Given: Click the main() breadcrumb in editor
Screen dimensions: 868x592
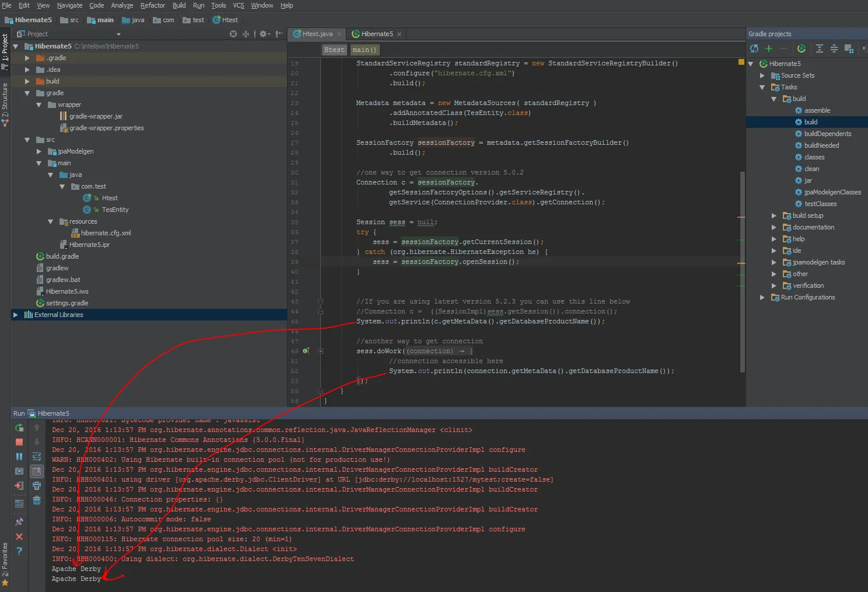Looking at the screenshot, I should point(365,50).
